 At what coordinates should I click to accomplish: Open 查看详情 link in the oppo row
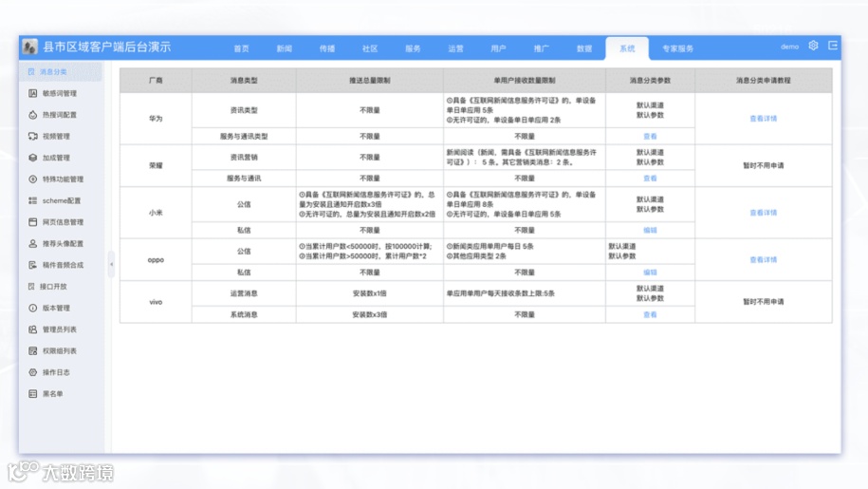coord(764,260)
